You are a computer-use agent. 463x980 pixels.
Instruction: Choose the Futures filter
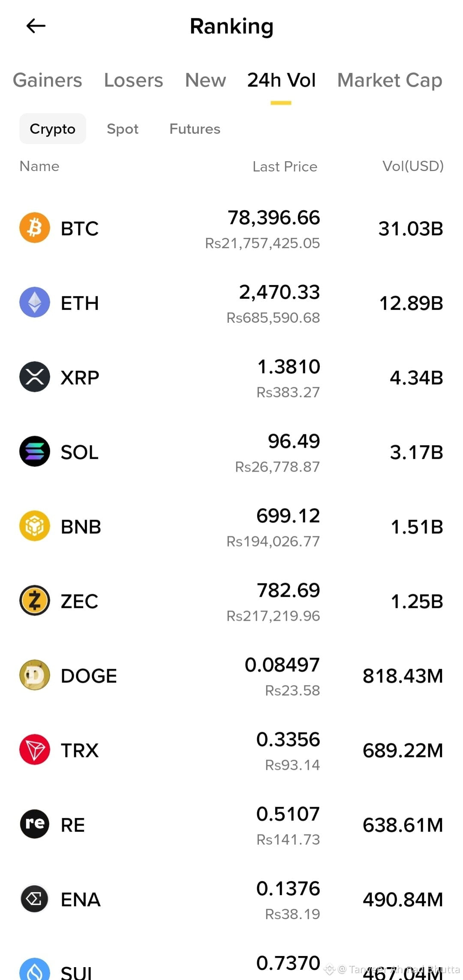[195, 129]
